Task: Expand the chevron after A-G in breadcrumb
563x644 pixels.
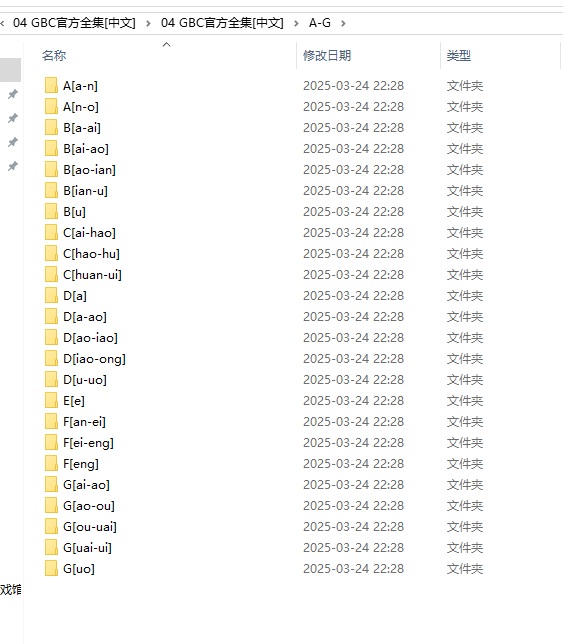Action: 343,23
